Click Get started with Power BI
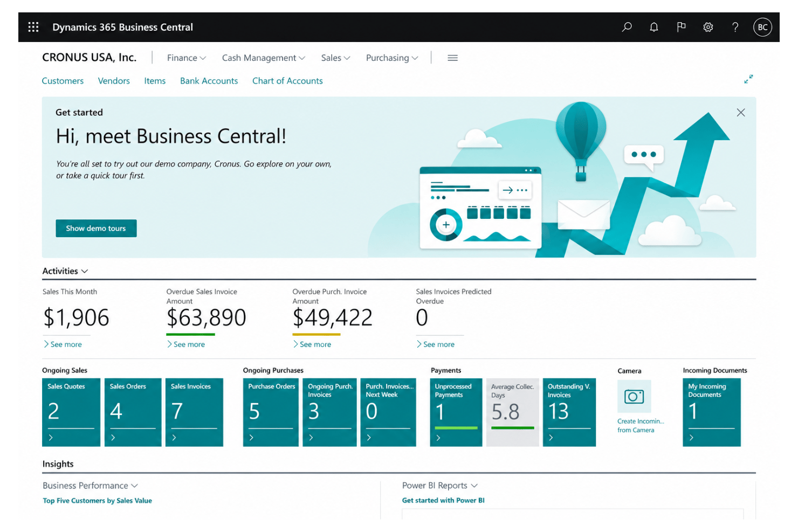 (443, 500)
